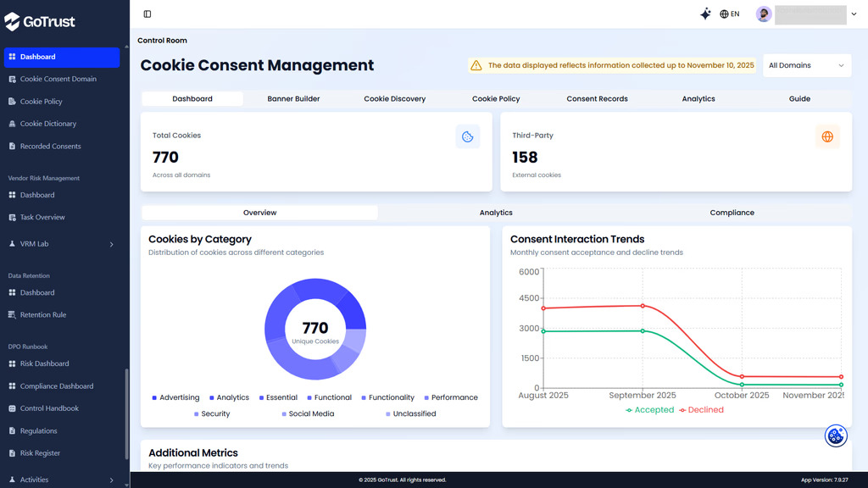Open the All Domains dropdown
Screen dimensions: 868x488
click(x=806, y=65)
